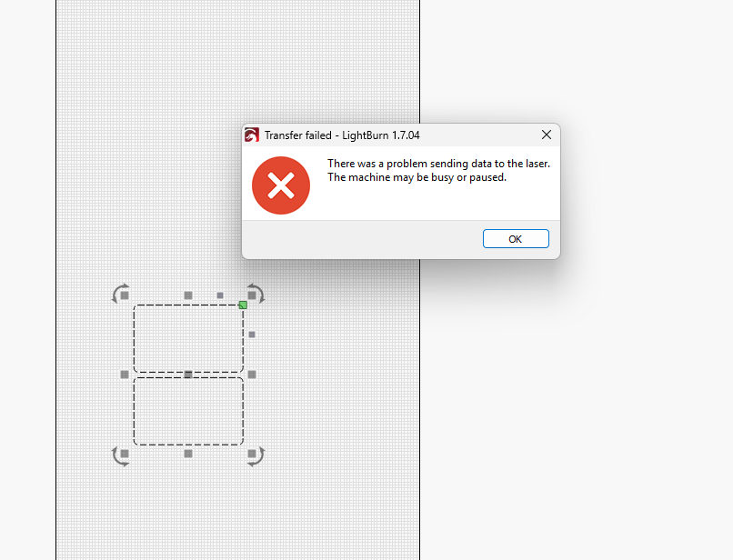Screen dimensions: 733x560
Task: Click the left-middle resize handle of the selection
Action: (x=125, y=375)
